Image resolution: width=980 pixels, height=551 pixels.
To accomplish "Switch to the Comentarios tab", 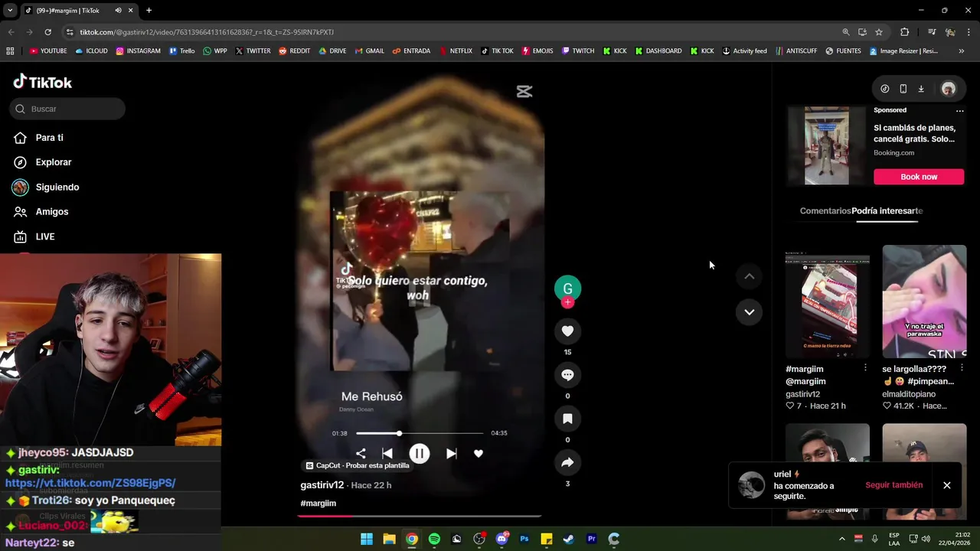I will tap(825, 210).
